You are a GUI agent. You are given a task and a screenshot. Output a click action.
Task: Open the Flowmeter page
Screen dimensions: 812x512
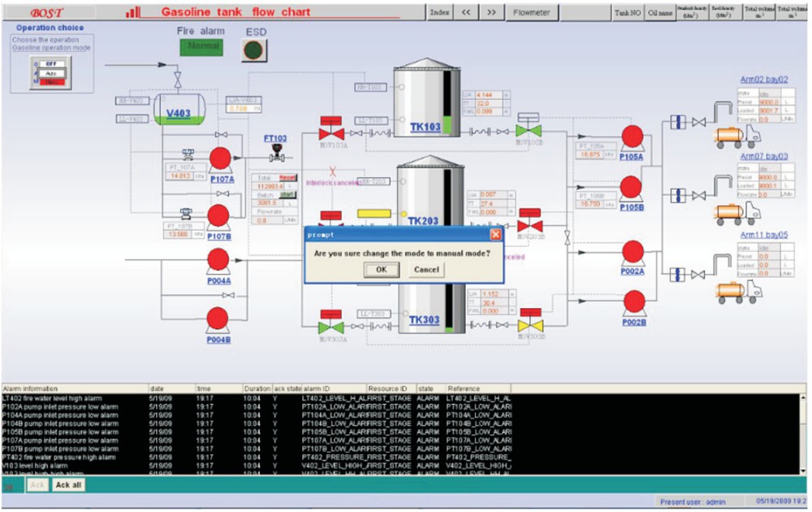(532, 12)
